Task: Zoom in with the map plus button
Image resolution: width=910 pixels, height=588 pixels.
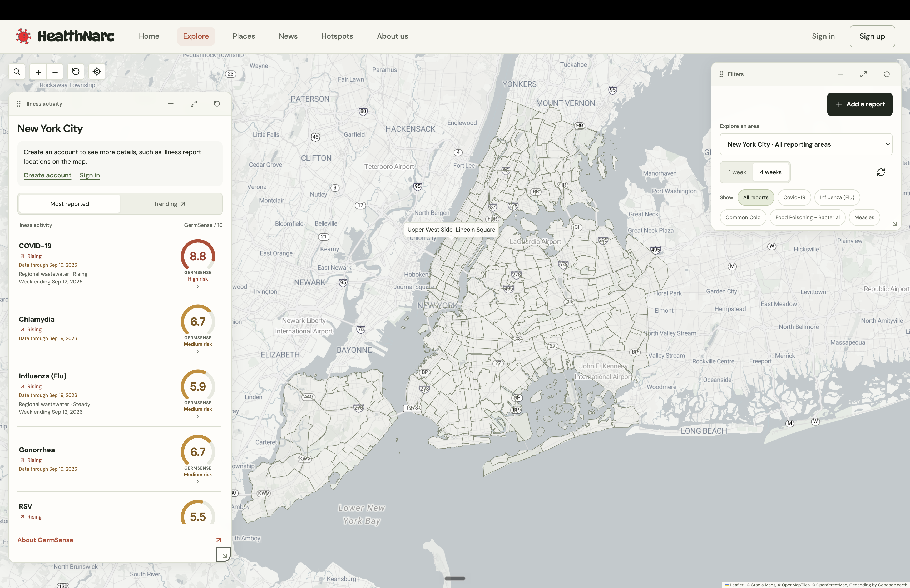Action: tap(38, 72)
